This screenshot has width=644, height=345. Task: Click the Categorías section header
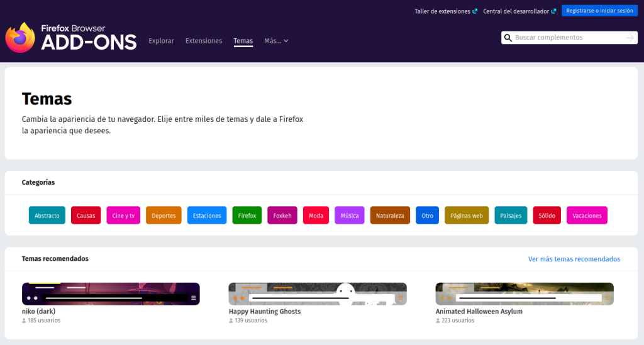tap(38, 182)
